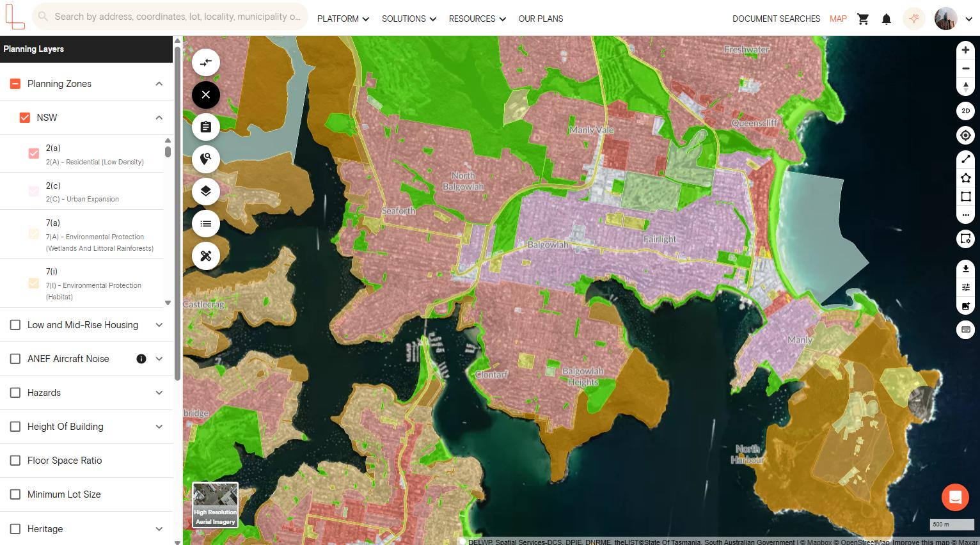The image size is (980, 545).
Task: Enable Low and Mid-Rise Housing layer
Action: coord(15,325)
